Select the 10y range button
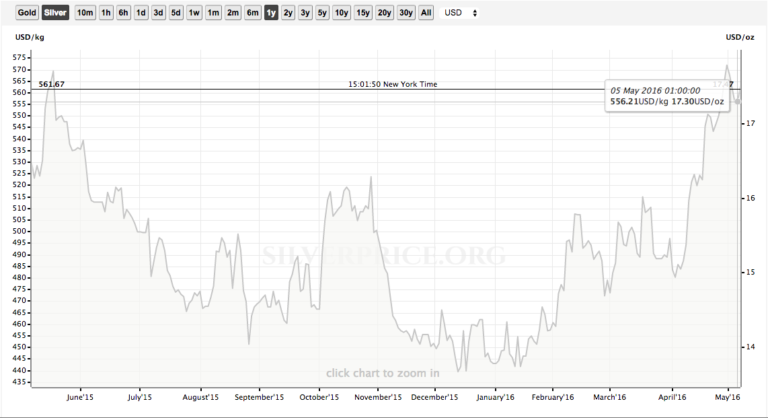The width and height of the screenshot is (768, 418). coord(341,13)
